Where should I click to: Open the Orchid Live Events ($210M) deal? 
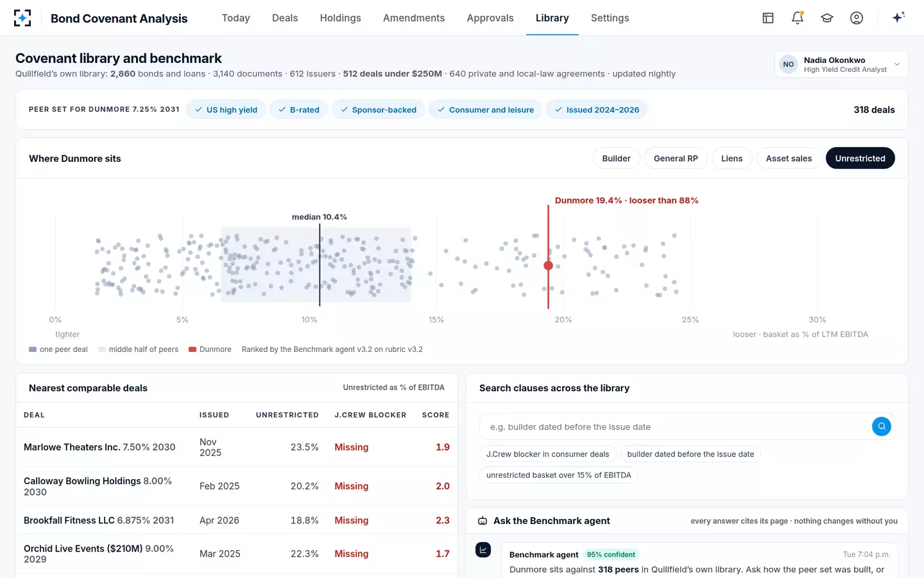pyautogui.click(x=99, y=554)
